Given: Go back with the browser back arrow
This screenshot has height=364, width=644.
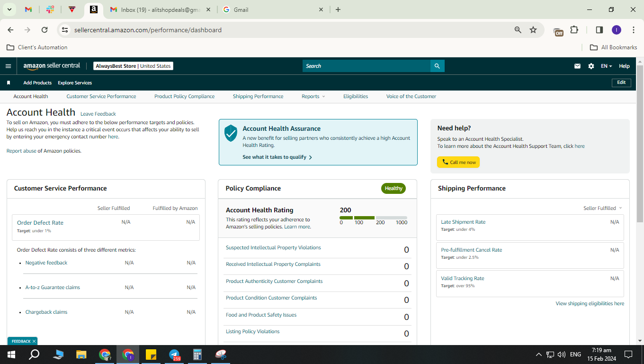Looking at the screenshot, I should pos(10,30).
